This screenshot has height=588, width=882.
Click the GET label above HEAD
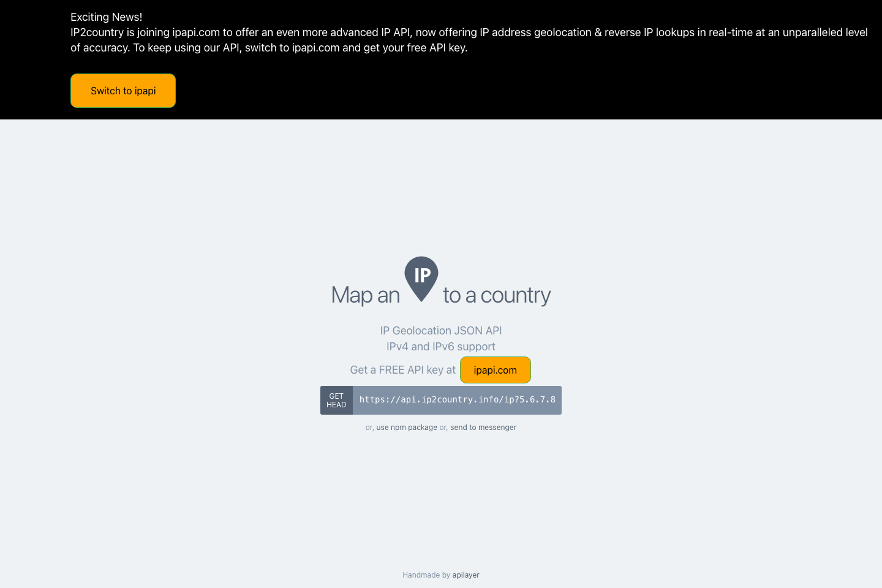click(x=336, y=396)
